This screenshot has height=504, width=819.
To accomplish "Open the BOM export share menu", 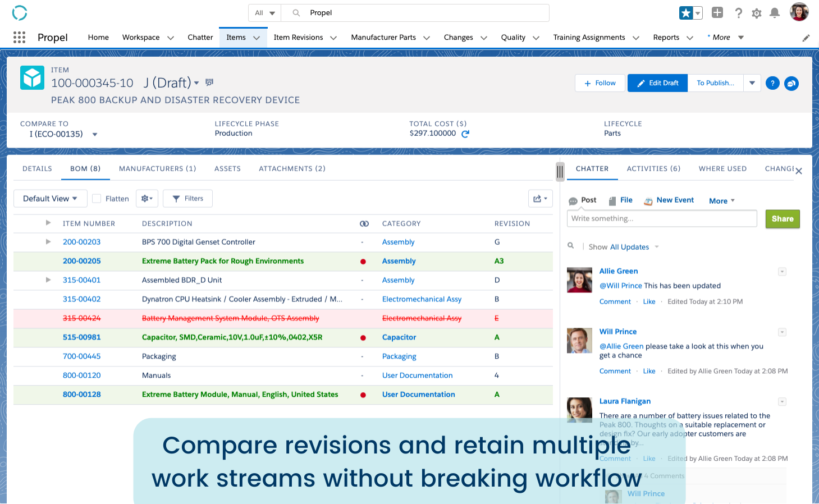I will pos(541,199).
